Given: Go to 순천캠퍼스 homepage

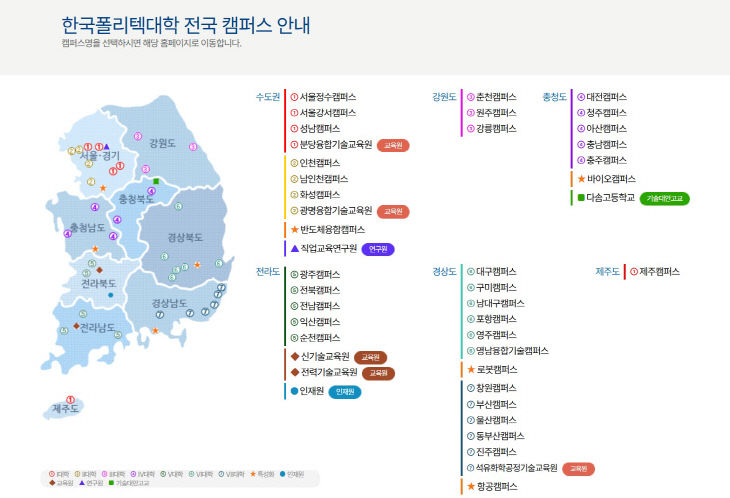Looking at the screenshot, I should (319, 337).
